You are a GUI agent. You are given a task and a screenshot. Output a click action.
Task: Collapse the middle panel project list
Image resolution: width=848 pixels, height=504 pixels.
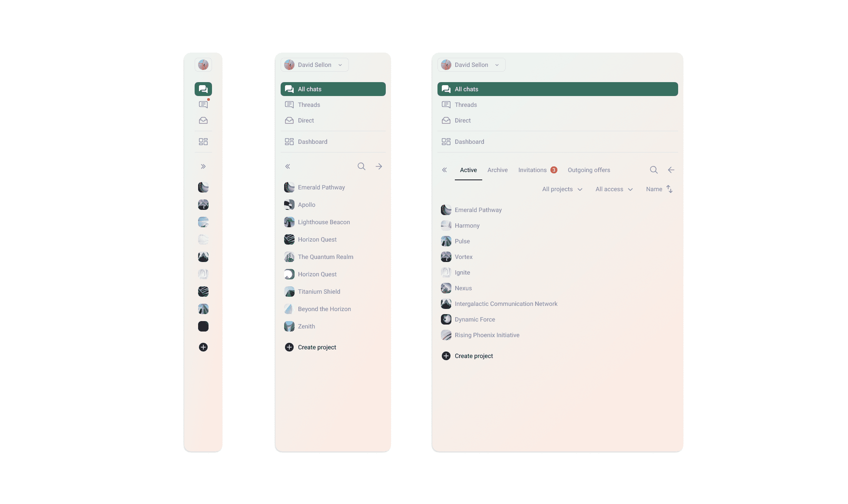pyautogui.click(x=288, y=166)
